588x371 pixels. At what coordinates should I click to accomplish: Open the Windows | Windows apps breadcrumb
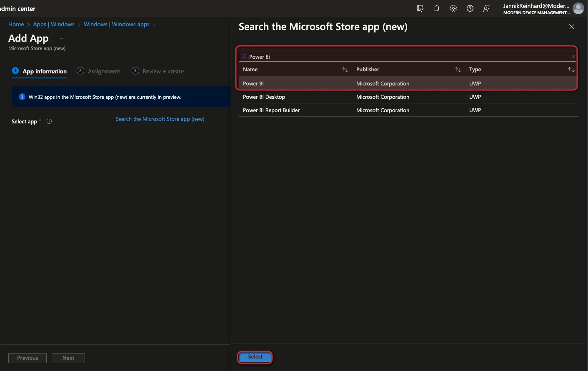[117, 24]
